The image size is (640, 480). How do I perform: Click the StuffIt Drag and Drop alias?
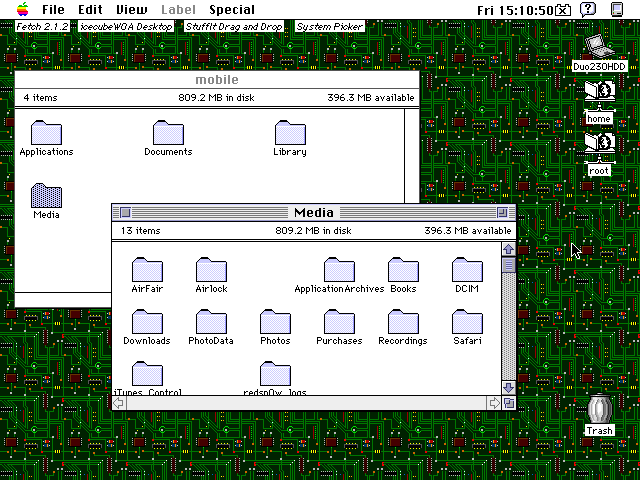click(234, 27)
